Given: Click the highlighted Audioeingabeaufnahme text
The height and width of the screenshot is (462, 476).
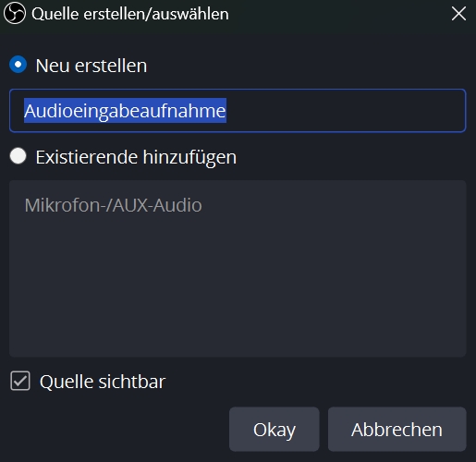Looking at the screenshot, I should point(125,111).
